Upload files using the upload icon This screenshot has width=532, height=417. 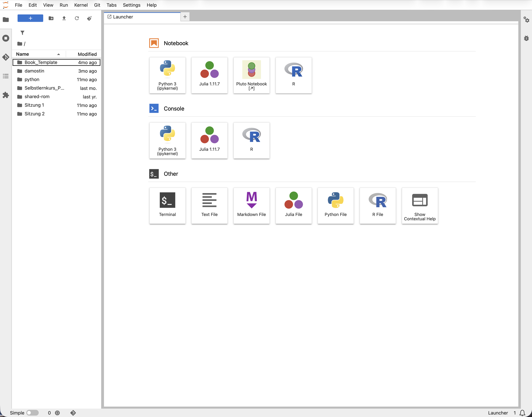pyautogui.click(x=64, y=18)
